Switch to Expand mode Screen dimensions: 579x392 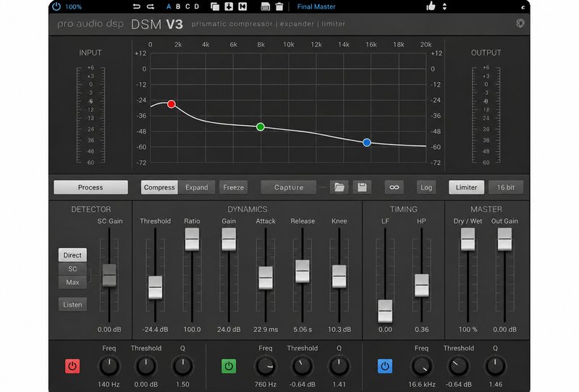(x=196, y=187)
